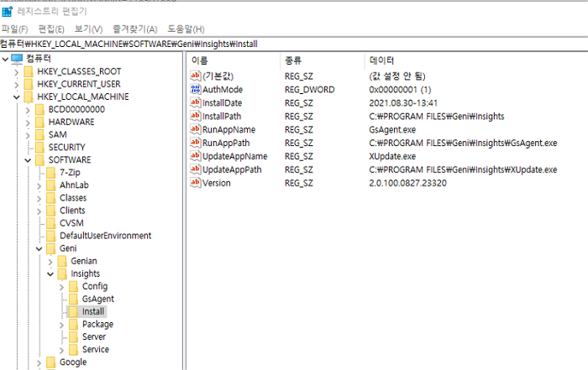Select the UpdateAppName value row
The width and height of the screenshot is (588, 370).
coord(234,157)
